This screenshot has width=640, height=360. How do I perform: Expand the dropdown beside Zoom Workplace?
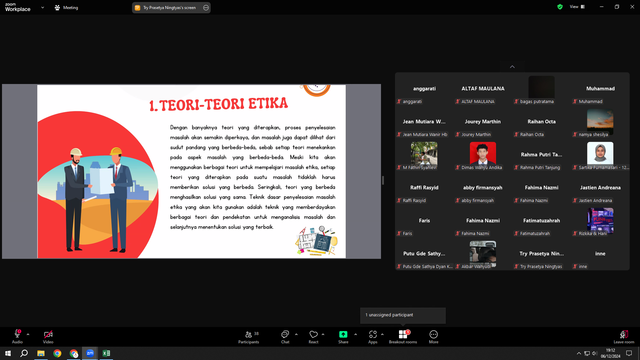[42, 7]
